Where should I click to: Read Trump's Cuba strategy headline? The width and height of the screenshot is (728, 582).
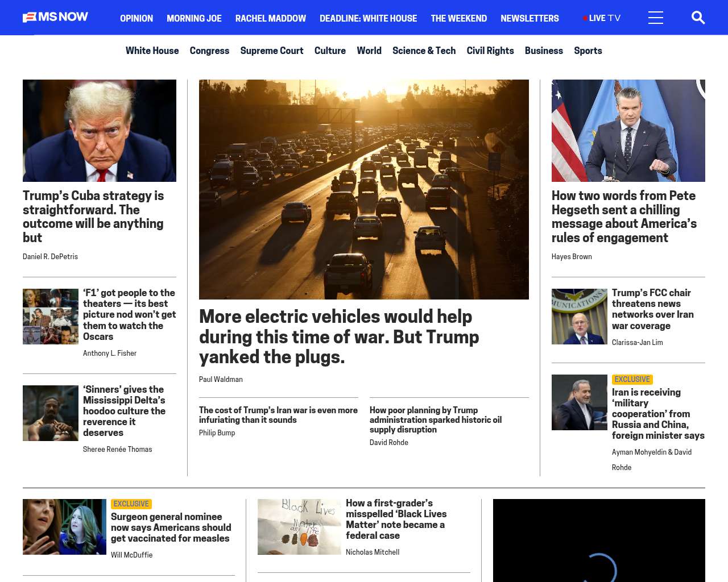coord(93,217)
